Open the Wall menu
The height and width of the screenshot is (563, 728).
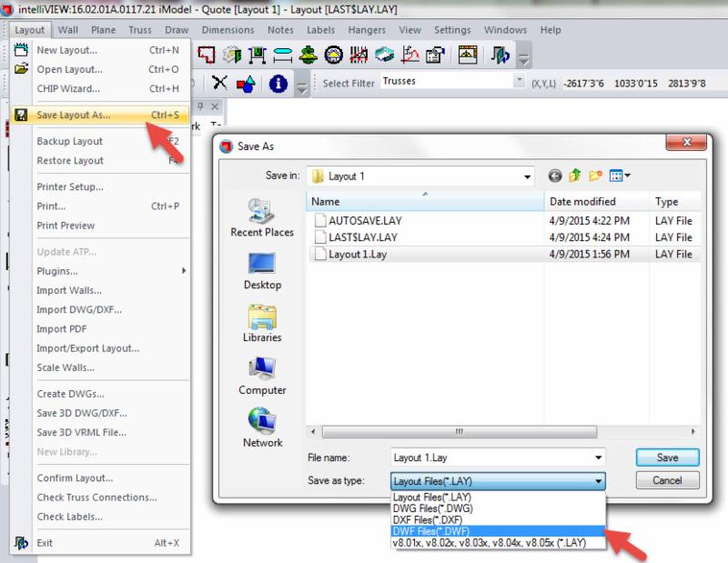[67, 30]
